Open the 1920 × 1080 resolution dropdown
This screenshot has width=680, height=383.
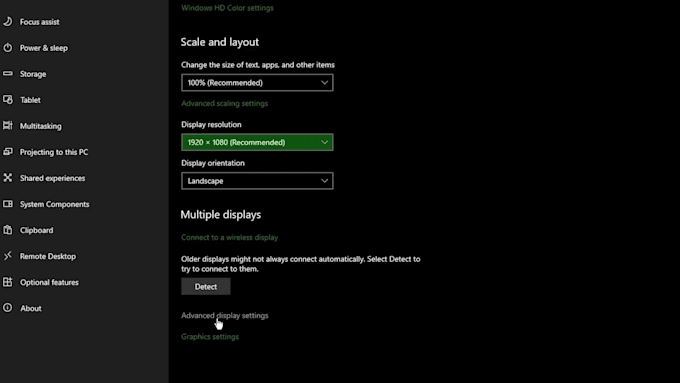tap(257, 142)
